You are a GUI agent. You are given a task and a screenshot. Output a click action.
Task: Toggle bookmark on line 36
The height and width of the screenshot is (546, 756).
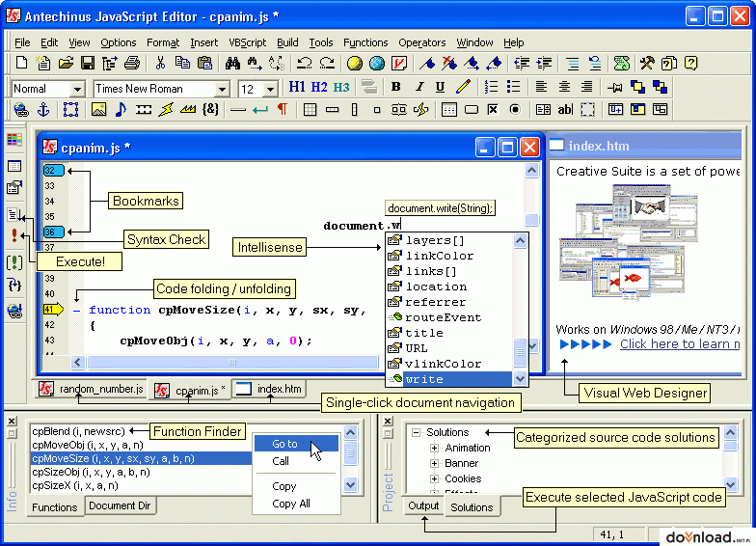(x=53, y=232)
